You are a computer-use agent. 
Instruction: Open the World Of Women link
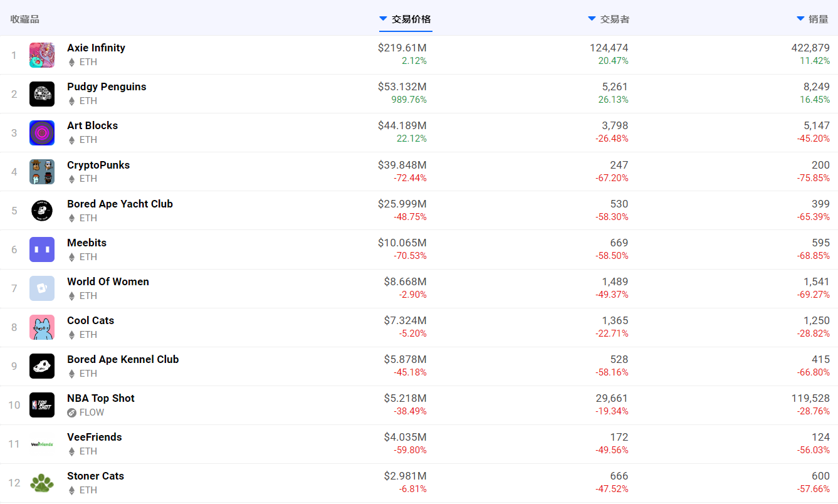[x=108, y=281]
